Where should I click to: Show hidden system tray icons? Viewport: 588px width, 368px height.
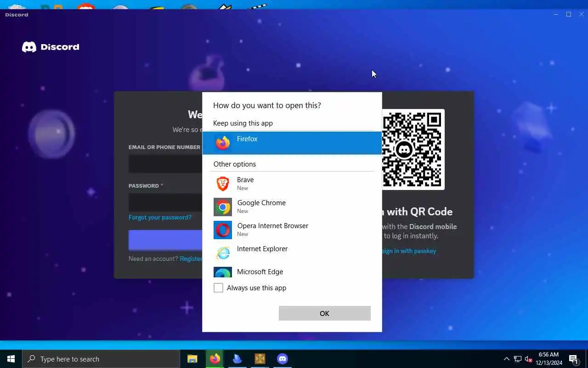(507, 359)
